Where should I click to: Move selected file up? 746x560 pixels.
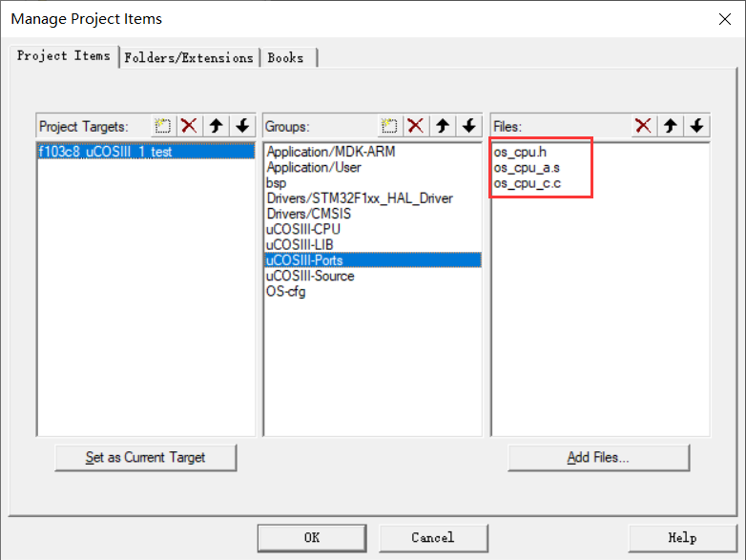[671, 126]
